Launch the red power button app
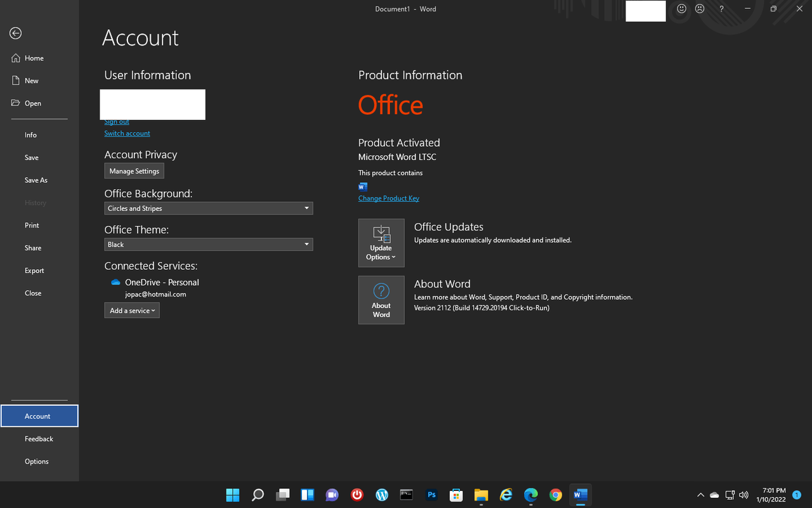Screen dimensions: 812x508 tap(357, 495)
